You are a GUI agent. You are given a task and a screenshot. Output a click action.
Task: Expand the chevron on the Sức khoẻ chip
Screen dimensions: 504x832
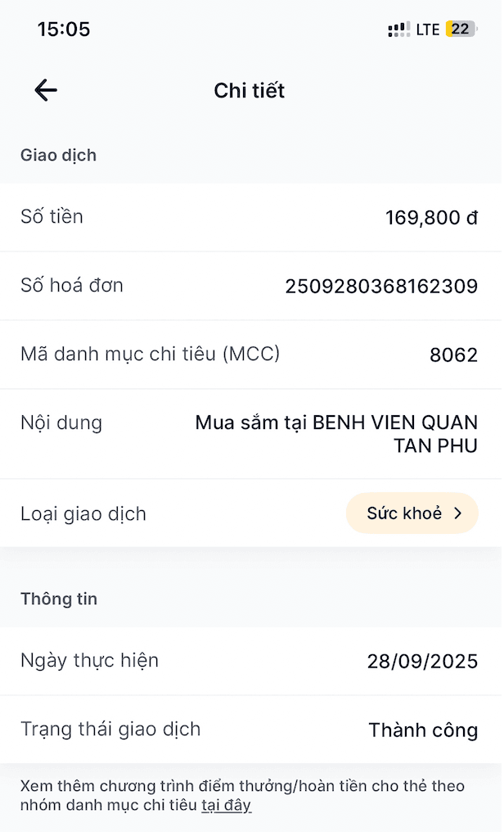click(x=458, y=513)
